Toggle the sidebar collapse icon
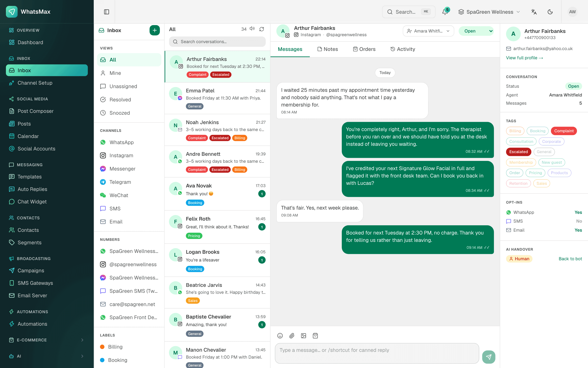This screenshot has width=588, height=368. click(106, 12)
